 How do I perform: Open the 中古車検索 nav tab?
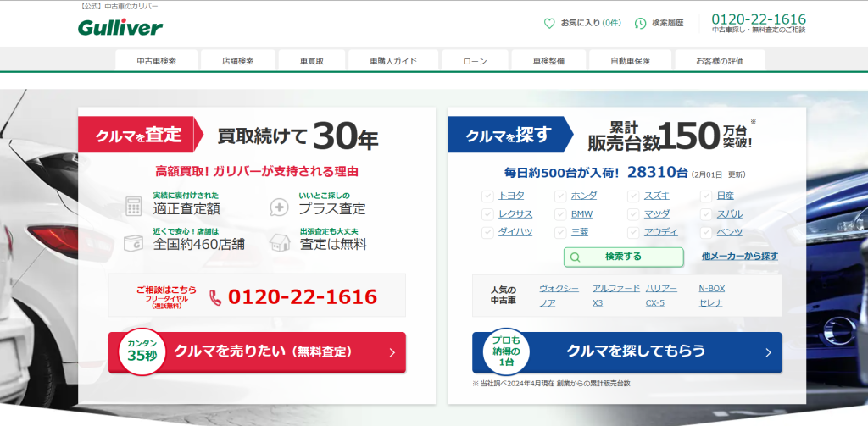click(x=157, y=60)
